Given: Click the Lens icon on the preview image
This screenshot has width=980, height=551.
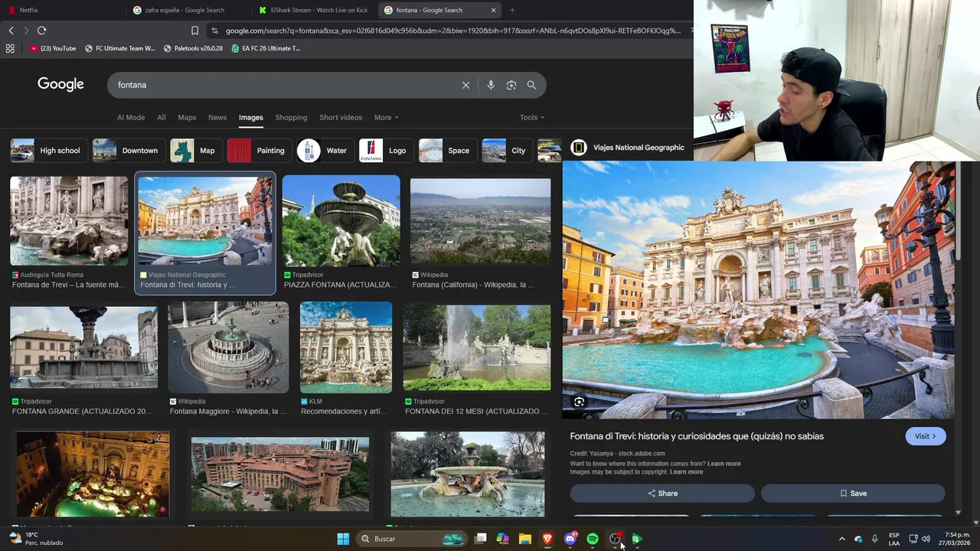Looking at the screenshot, I should (580, 402).
